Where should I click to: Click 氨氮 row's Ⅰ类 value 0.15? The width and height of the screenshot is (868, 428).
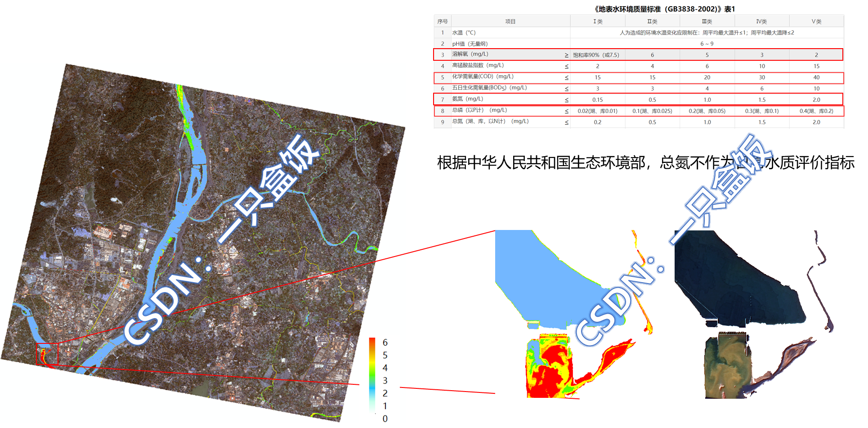click(598, 100)
